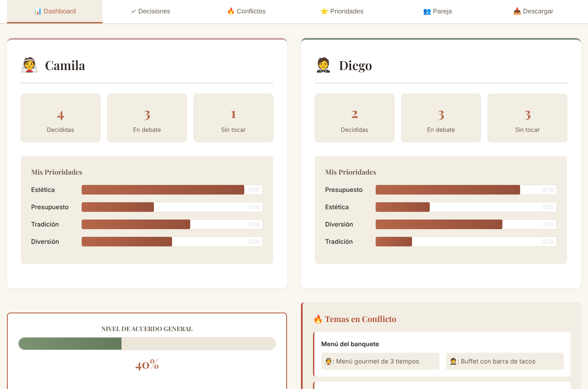Click Diego's Tradición priority bar
The height and width of the screenshot is (389, 588).
(466, 242)
